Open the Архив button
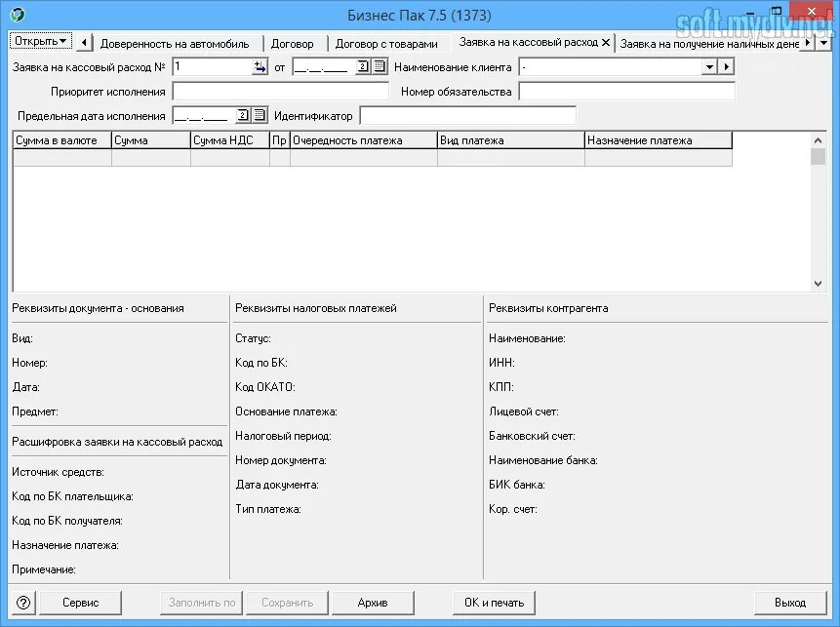Image resolution: width=840 pixels, height=627 pixels. click(x=373, y=603)
